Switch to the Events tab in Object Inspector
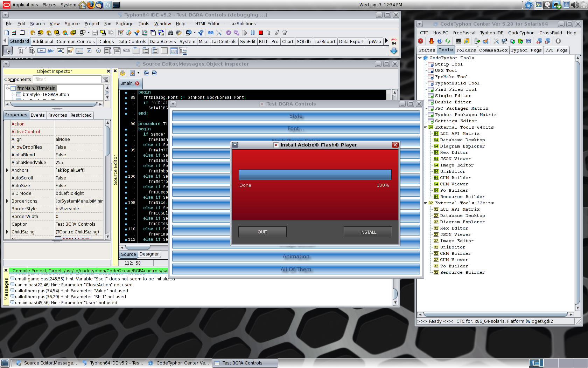This screenshot has width=588, height=368. point(37,115)
